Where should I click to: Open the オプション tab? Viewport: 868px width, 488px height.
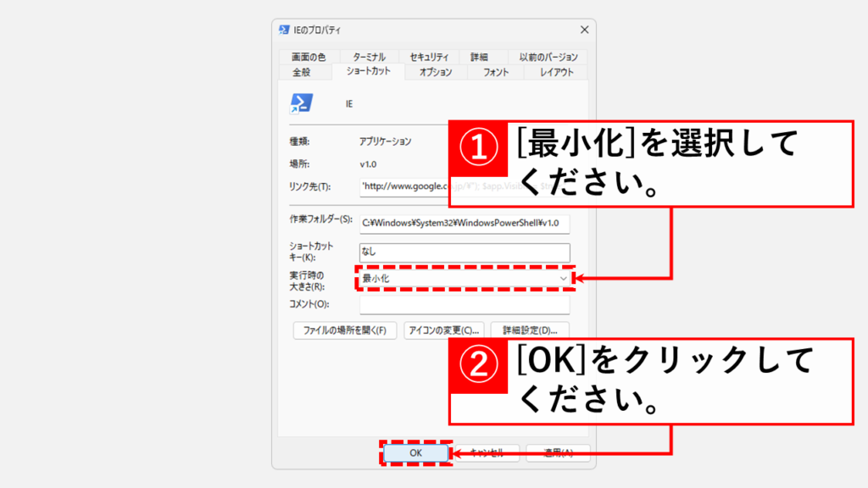pyautogui.click(x=436, y=73)
